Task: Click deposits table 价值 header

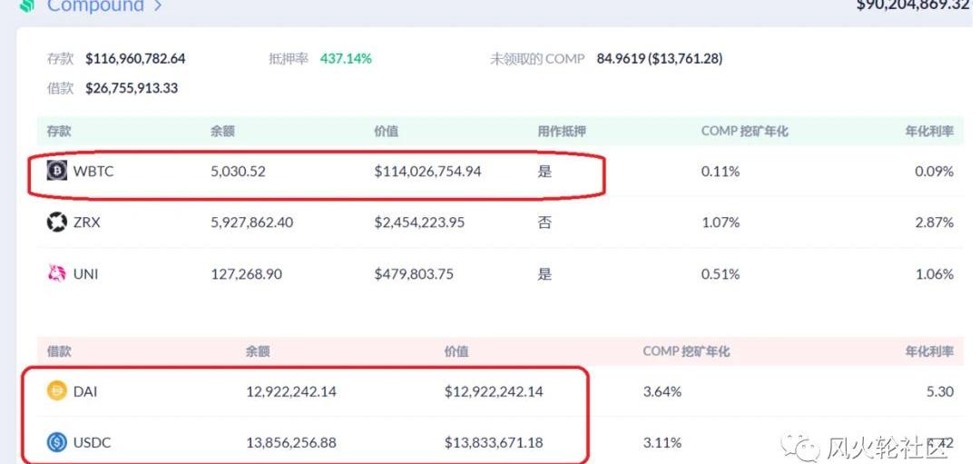Action: click(387, 132)
